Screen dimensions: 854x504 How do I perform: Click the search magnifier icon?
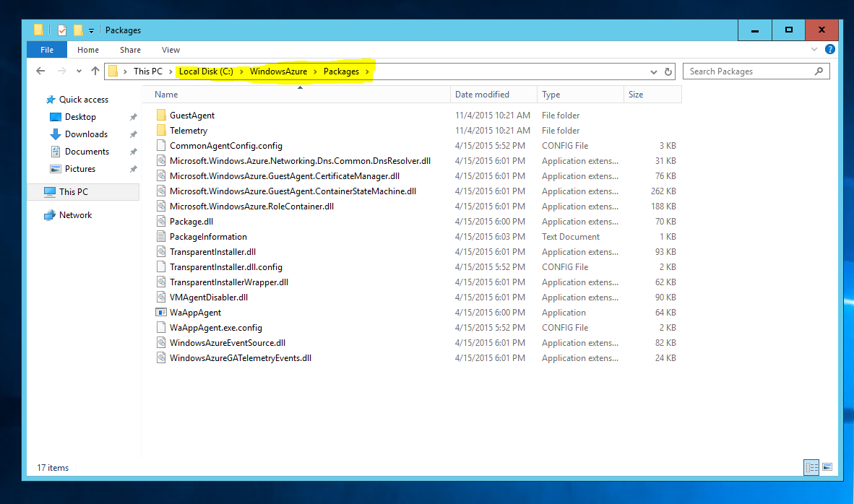(x=819, y=71)
